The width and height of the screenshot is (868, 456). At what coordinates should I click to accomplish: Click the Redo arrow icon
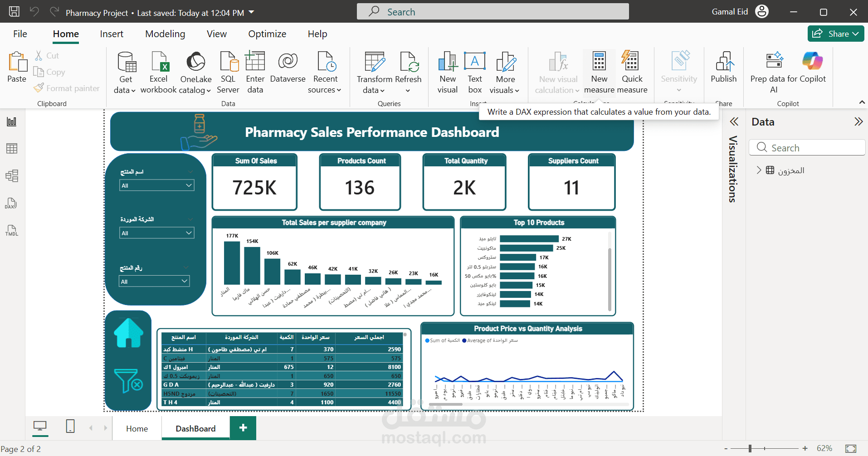coord(54,12)
